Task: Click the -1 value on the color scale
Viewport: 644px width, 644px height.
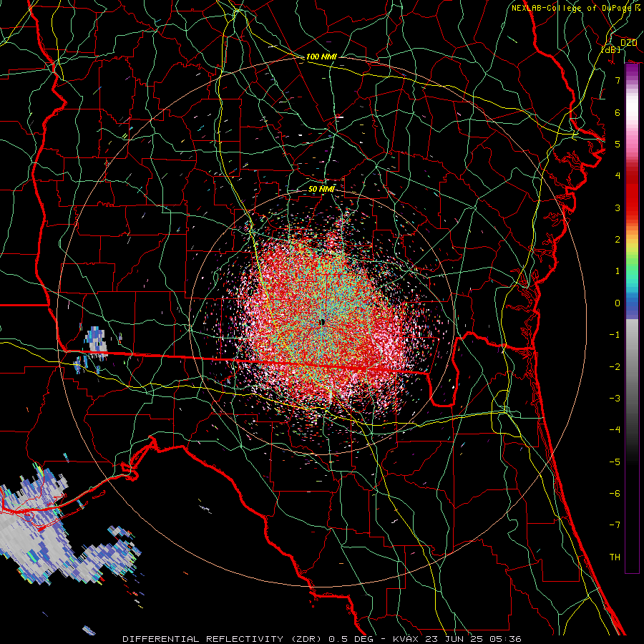Action: (x=615, y=335)
